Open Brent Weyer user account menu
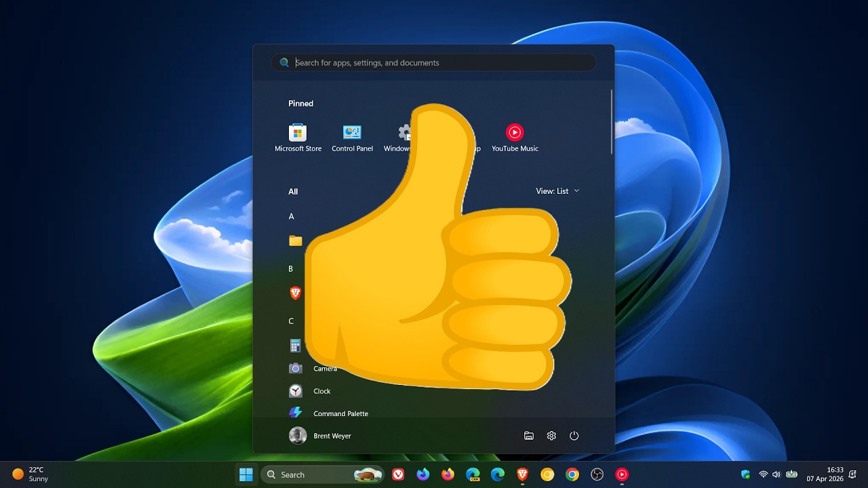 click(x=320, y=436)
